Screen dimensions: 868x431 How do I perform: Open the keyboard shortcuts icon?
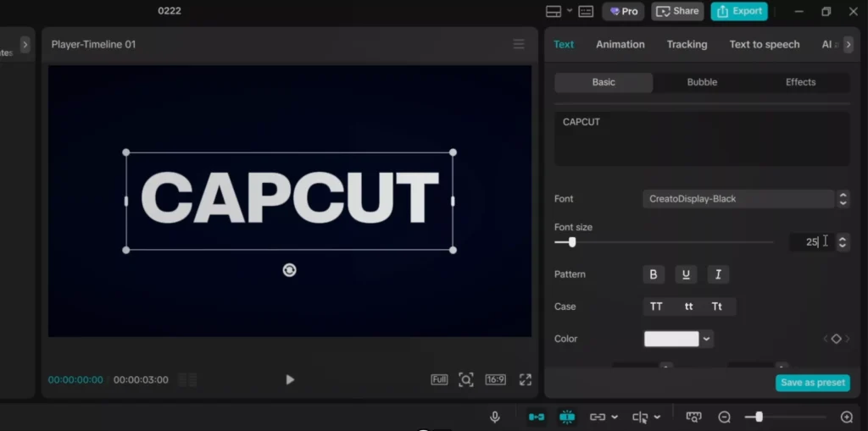click(x=586, y=12)
